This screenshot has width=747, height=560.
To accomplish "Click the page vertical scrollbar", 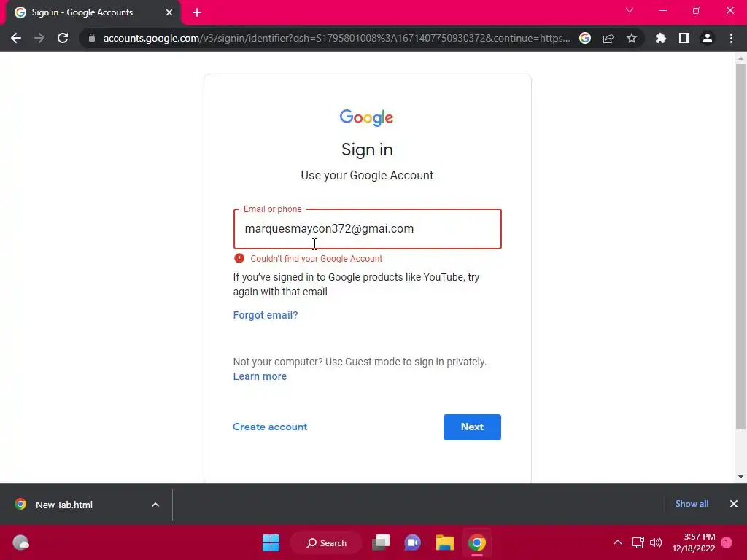I will point(740,246).
